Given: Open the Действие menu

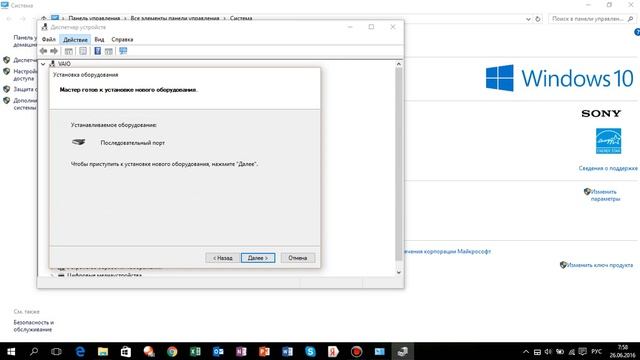Looking at the screenshot, I should coord(75,40).
